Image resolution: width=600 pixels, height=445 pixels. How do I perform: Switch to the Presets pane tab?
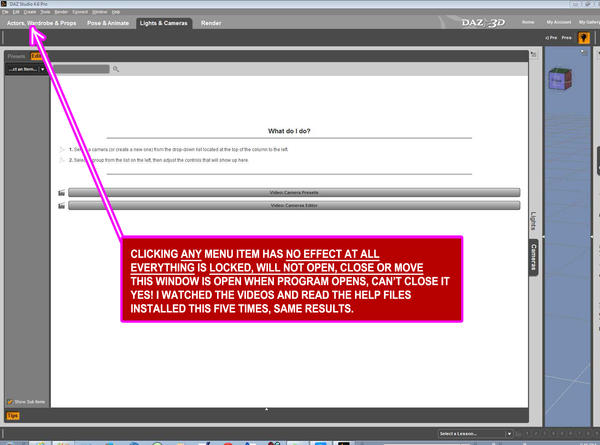[x=16, y=56]
